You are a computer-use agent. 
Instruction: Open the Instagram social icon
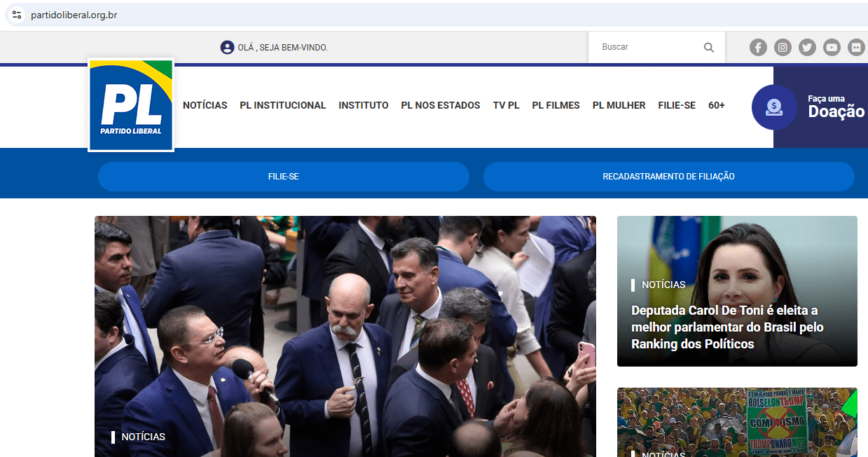point(783,48)
